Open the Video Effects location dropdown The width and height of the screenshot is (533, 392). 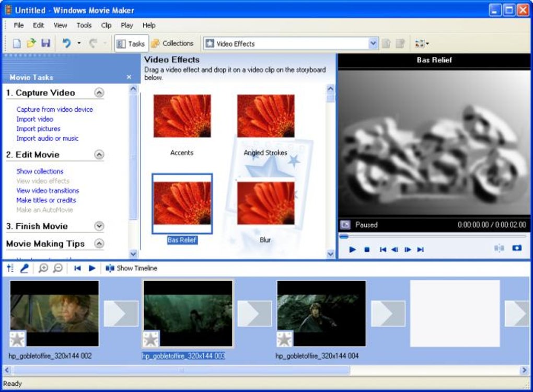[373, 43]
